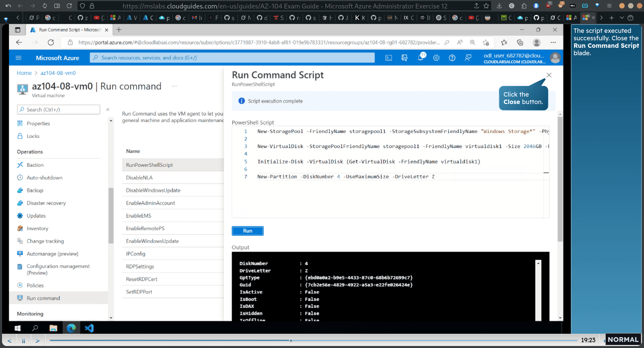The height and width of the screenshot is (348, 644).
Task: Open Azure notifications bell
Action: (x=421, y=58)
